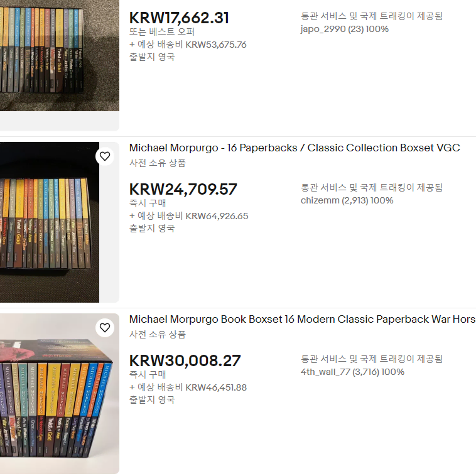Screen dimensions: 476x476
Task: Open the book spines thumbnail of the KRW17,662.31 listing
Action: click(x=60, y=55)
